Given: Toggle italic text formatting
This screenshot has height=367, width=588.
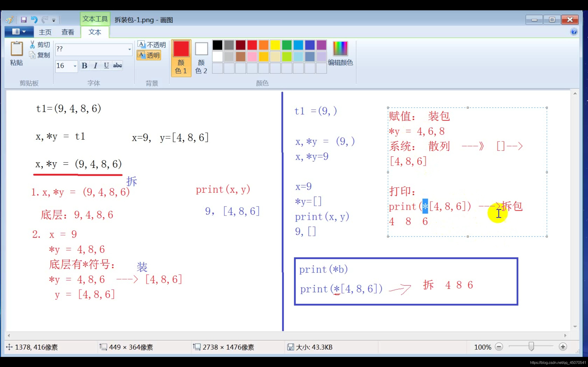Looking at the screenshot, I should point(96,66).
